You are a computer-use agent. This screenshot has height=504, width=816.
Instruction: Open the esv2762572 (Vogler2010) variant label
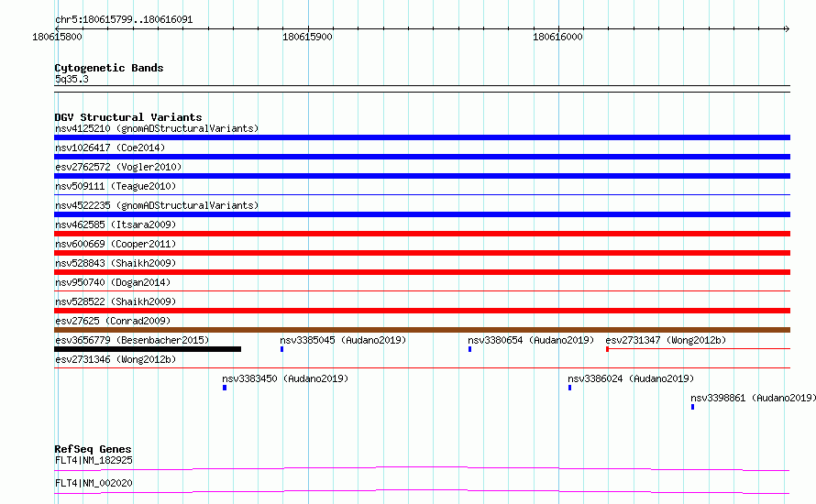pyautogui.click(x=118, y=167)
